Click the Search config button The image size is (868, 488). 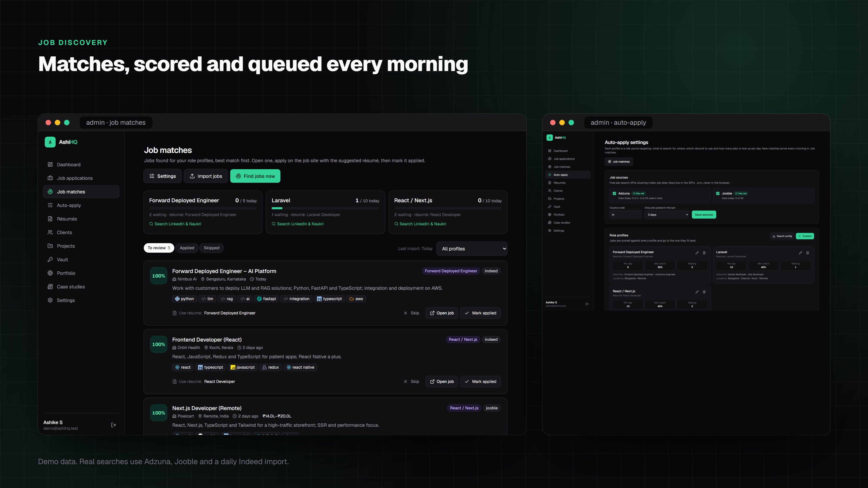coord(782,236)
